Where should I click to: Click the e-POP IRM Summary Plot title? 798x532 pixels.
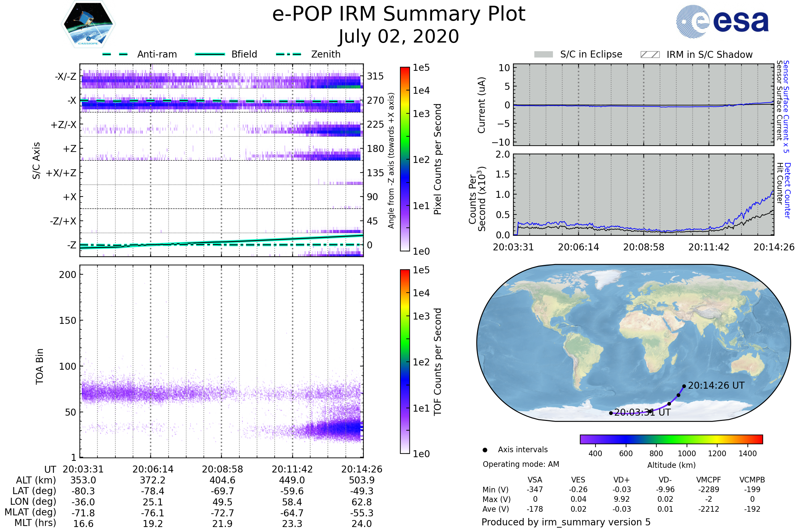coord(399,14)
